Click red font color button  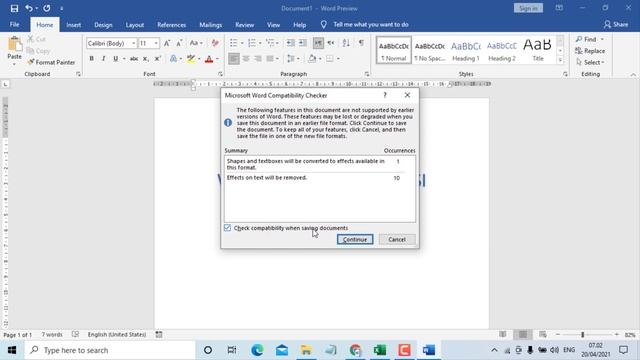coord(209,59)
